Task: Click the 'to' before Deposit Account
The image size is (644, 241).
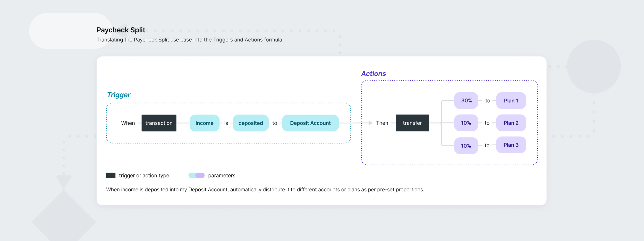Action: click(275, 123)
